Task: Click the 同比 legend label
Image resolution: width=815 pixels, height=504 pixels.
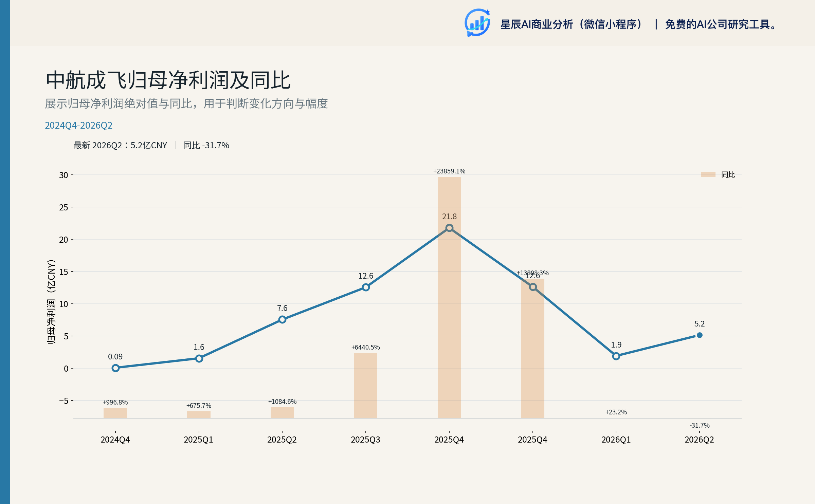Action: pyautogui.click(x=728, y=174)
